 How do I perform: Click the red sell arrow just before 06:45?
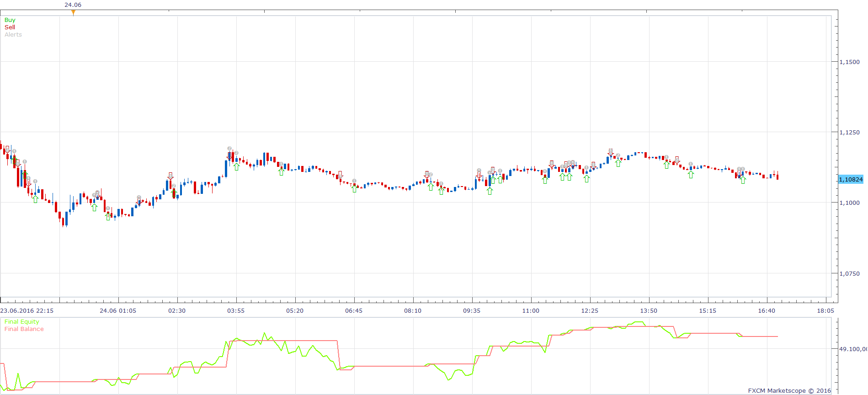340,175
